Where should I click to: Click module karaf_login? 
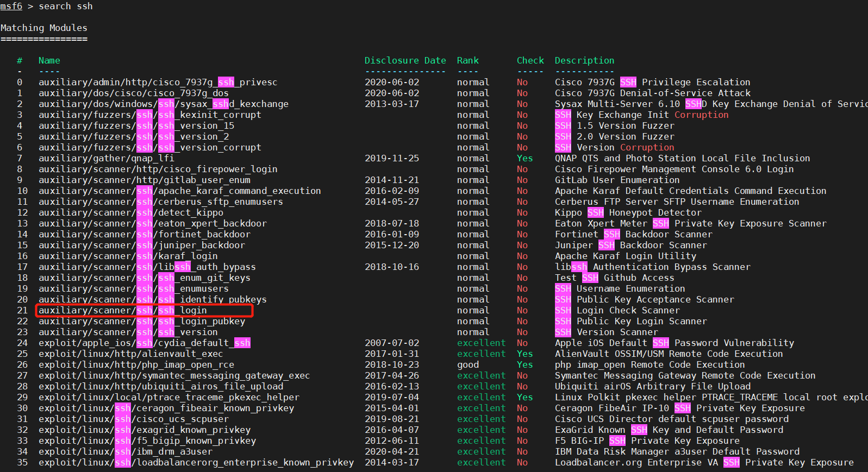tap(128, 256)
